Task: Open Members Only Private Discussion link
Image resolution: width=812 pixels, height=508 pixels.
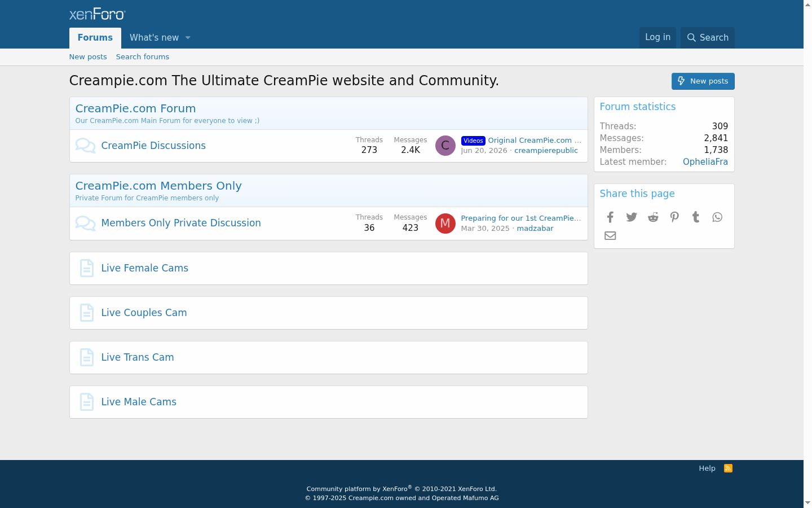Action: pyautogui.click(x=181, y=223)
